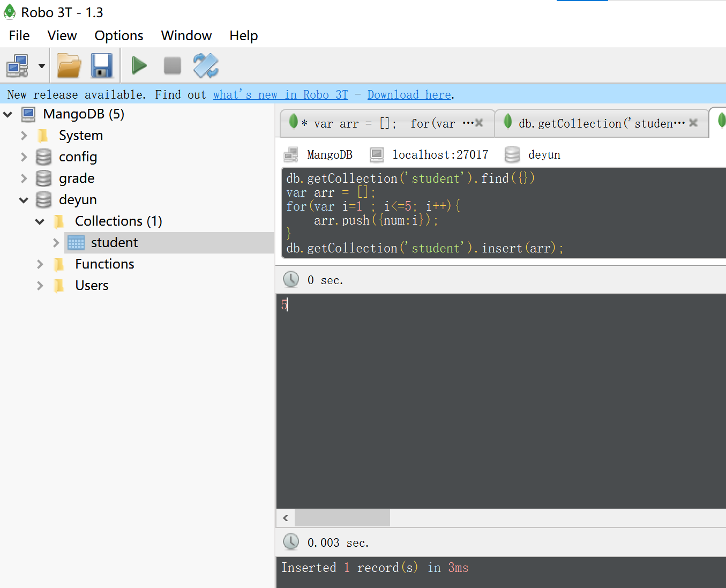Viewport: 726px width, 588px height.
Task: Close the "db.getCollection('studen" tab
Action: (693, 123)
